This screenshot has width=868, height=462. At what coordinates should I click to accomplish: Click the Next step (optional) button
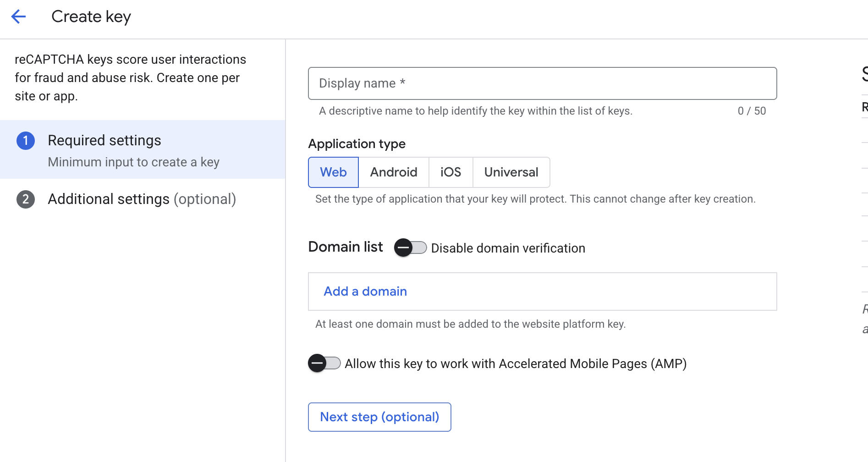pyautogui.click(x=379, y=417)
